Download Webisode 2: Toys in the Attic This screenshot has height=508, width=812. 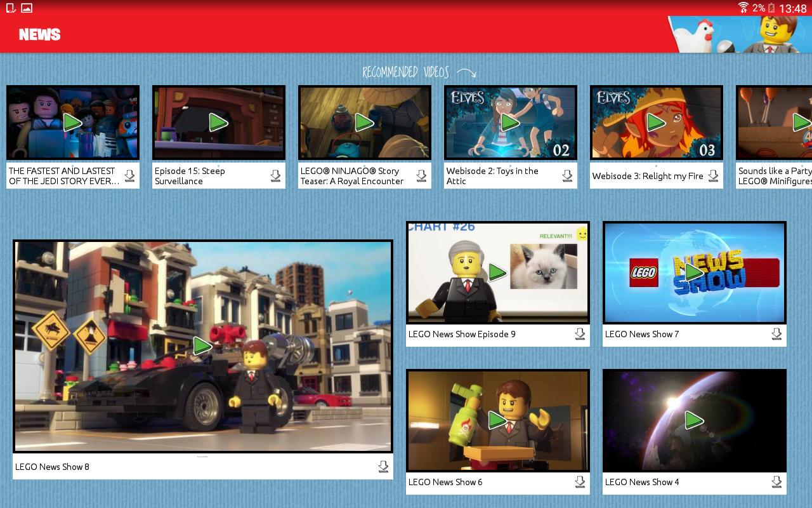tap(567, 176)
